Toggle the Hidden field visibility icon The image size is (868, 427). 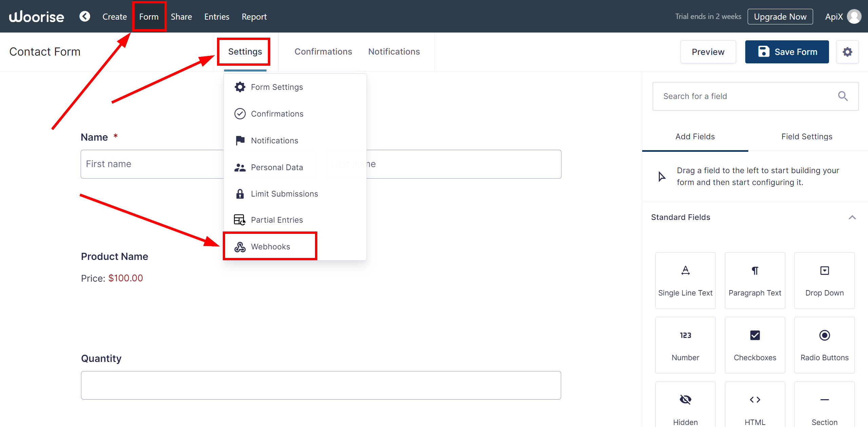point(685,399)
